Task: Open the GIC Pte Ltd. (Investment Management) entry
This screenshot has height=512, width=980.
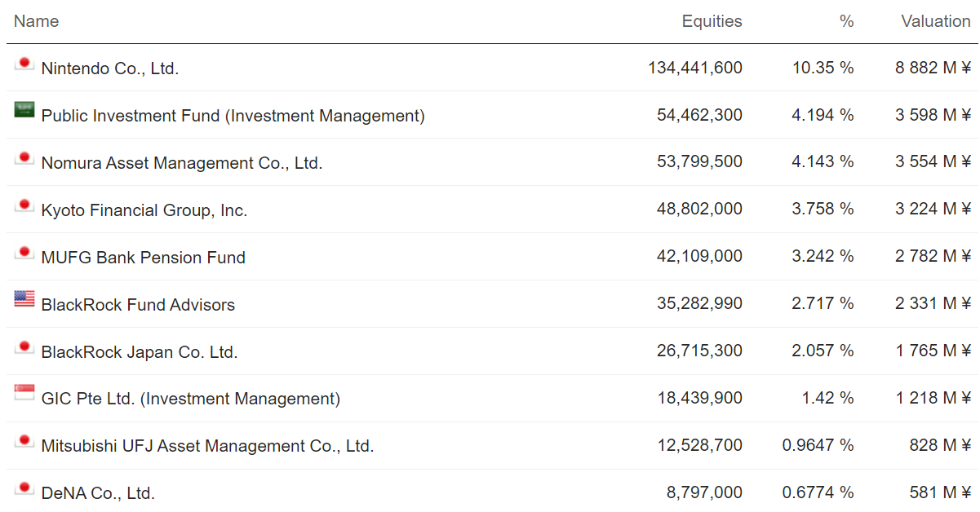Action: [x=190, y=399]
